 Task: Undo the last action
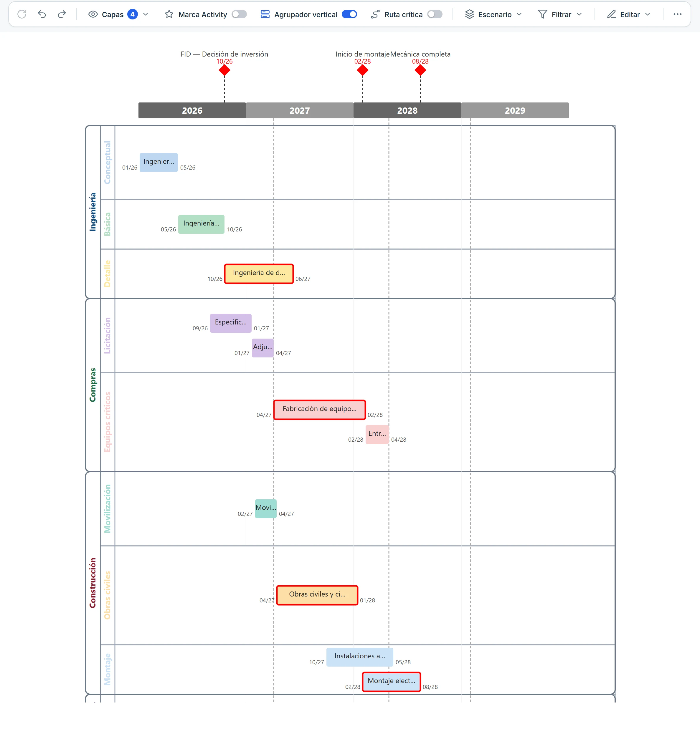(x=42, y=14)
